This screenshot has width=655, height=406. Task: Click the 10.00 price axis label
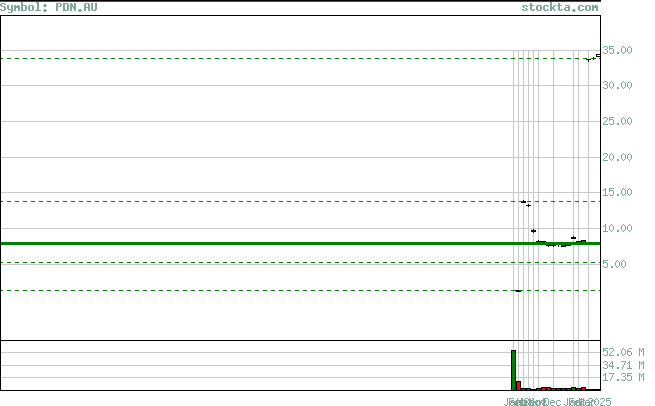click(617, 228)
